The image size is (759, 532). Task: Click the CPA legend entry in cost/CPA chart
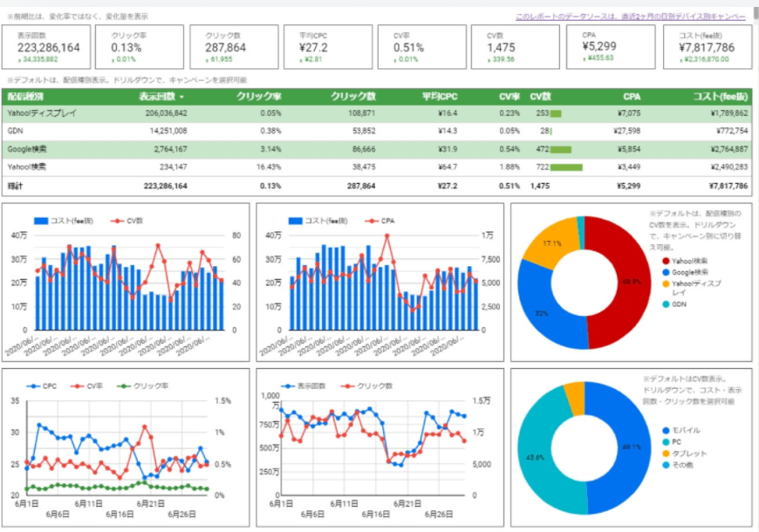click(x=380, y=222)
